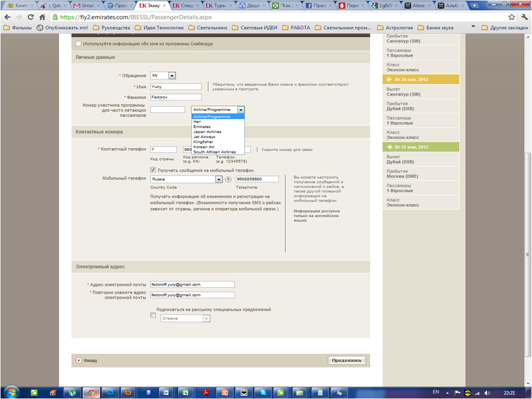Open a new browser tab

coord(474,6)
